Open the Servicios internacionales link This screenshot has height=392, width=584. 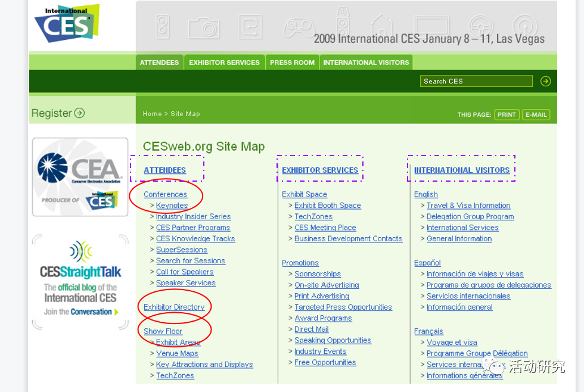[468, 296]
